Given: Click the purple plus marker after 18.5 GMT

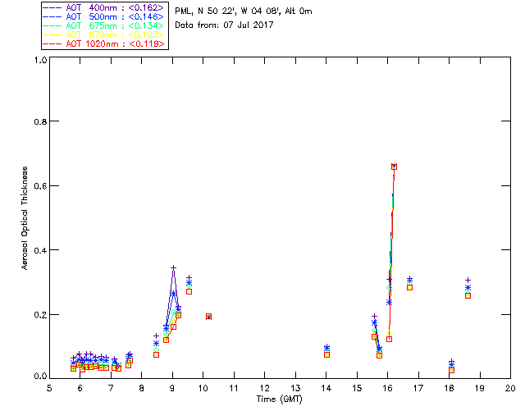Looking at the screenshot, I should (468, 280).
